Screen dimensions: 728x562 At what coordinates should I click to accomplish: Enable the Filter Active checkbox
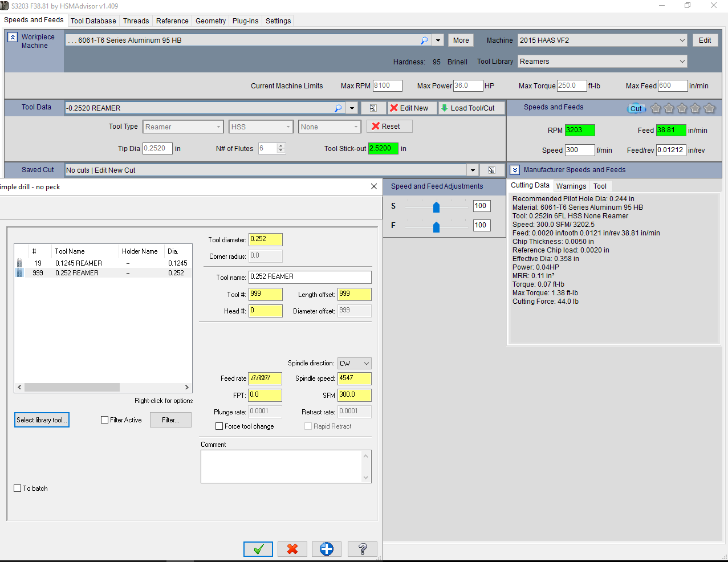(104, 420)
